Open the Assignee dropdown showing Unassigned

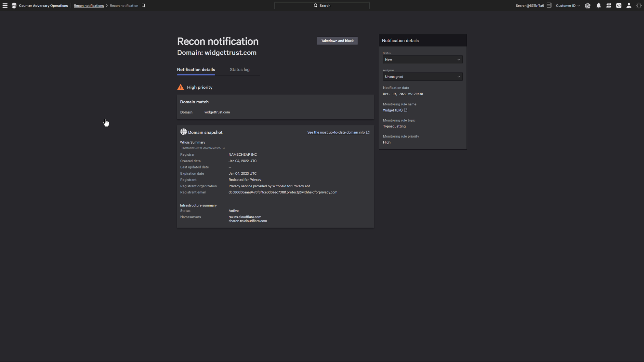point(422,77)
